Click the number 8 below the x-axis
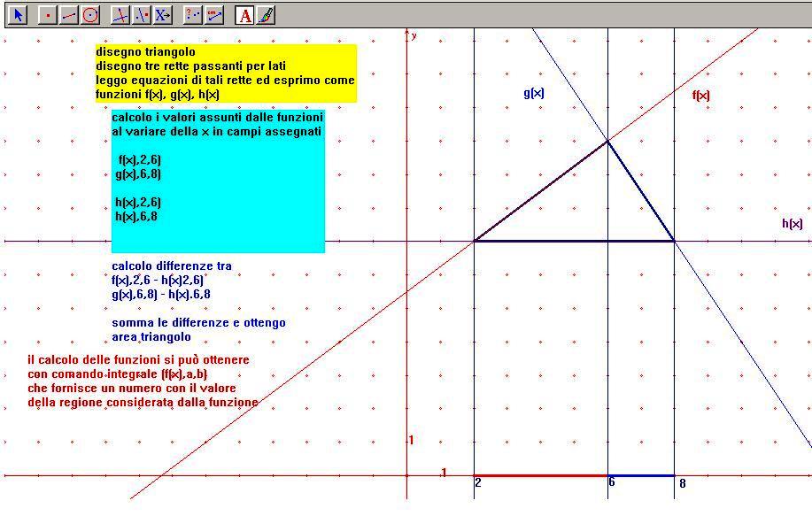812x516 pixels. [683, 483]
